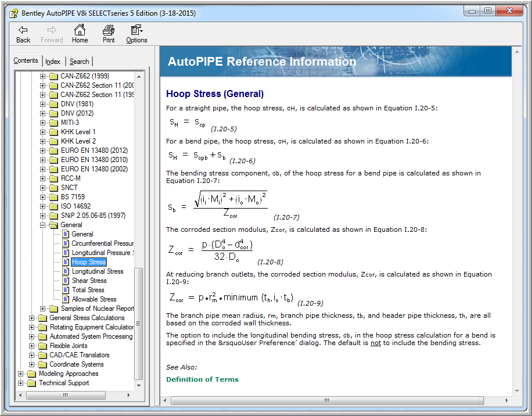Minimize the AutoPIPE help window
This screenshot has width=532, height=416.
click(472, 11)
